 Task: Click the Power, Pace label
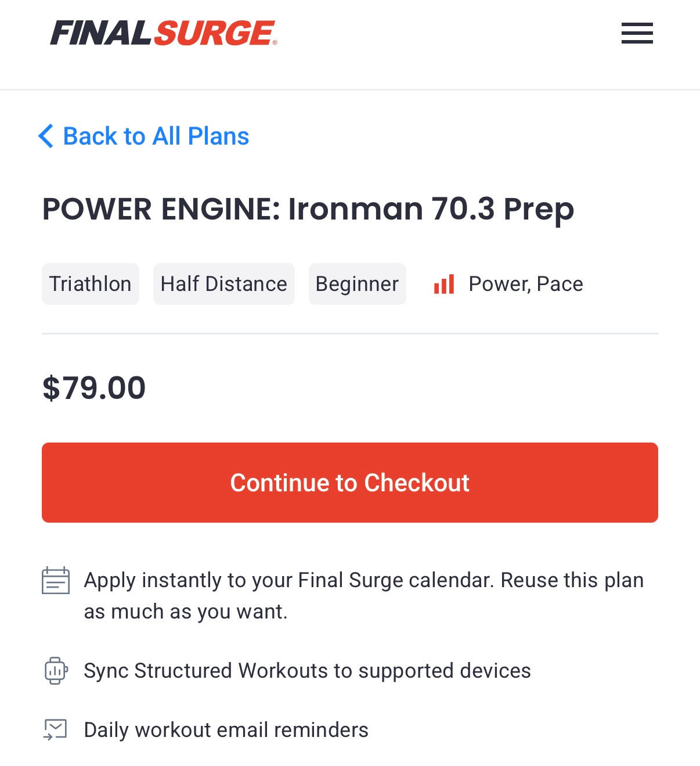pyautogui.click(x=525, y=284)
